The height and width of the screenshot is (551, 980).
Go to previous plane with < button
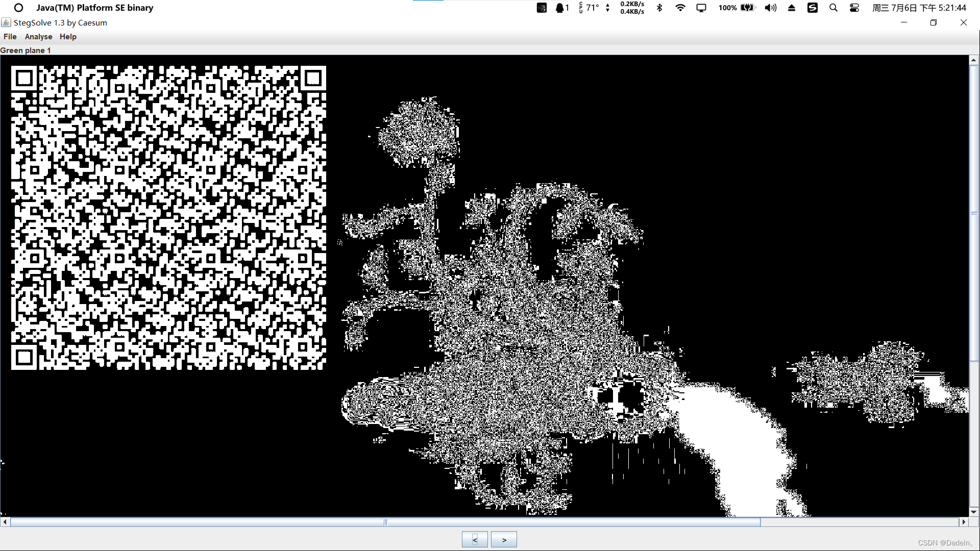tap(475, 539)
